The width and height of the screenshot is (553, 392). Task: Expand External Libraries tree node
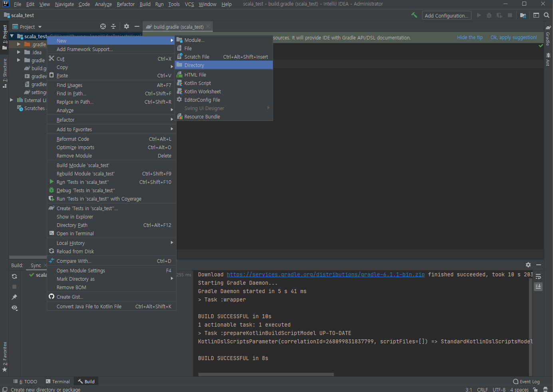coord(12,100)
